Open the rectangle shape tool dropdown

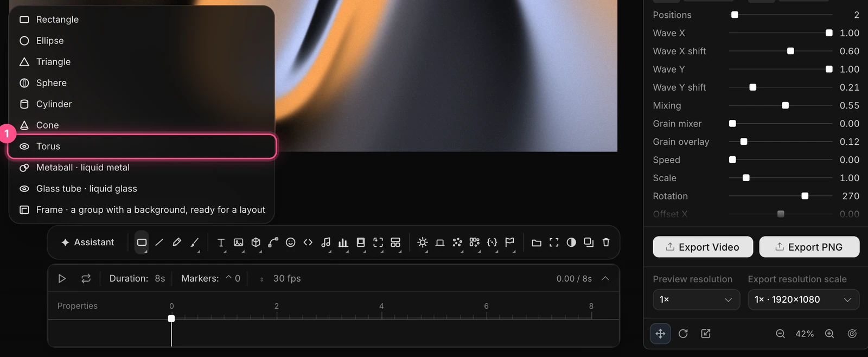(x=142, y=243)
